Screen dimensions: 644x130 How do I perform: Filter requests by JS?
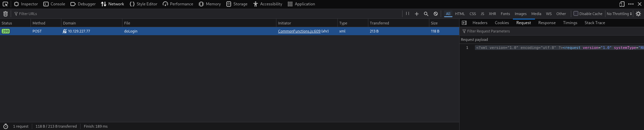(x=482, y=14)
